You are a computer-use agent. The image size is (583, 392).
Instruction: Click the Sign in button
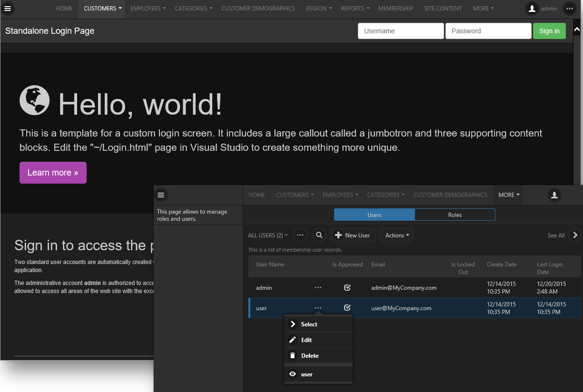click(549, 30)
